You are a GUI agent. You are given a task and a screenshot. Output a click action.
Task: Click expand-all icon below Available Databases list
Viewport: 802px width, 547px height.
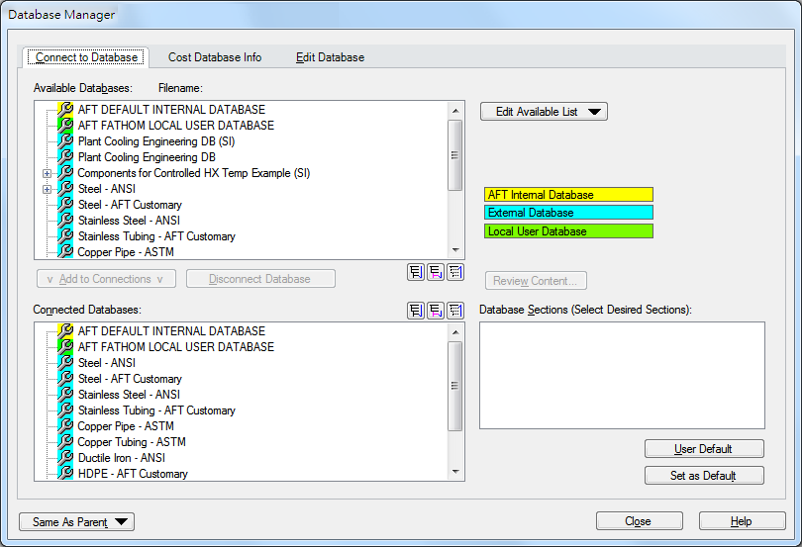click(x=416, y=272)
